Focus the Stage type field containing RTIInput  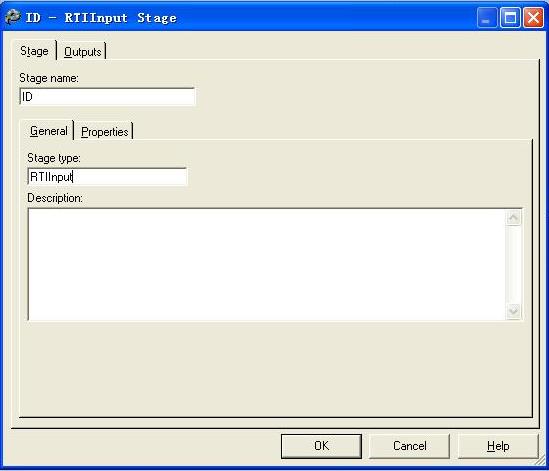(x=107, y=176)
